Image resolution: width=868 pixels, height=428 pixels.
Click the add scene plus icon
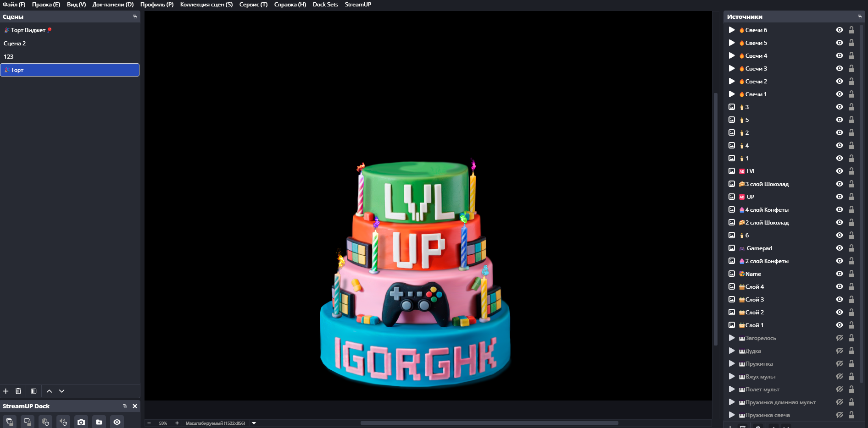coord(6,391)
